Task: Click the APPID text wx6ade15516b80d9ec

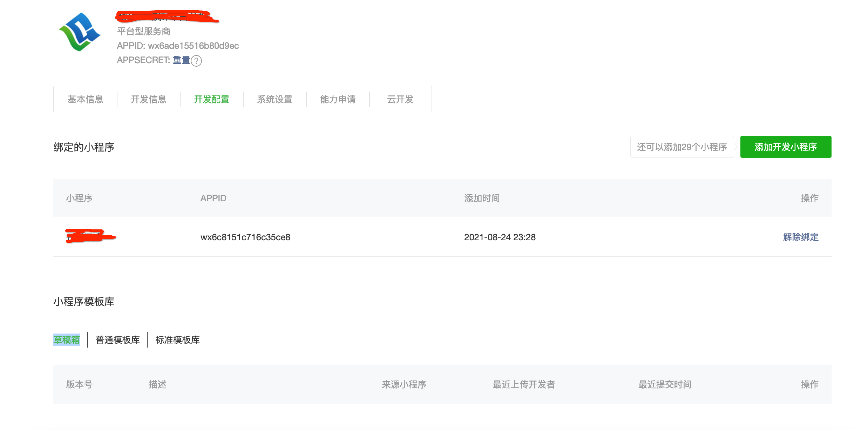Action: (193, 46)
